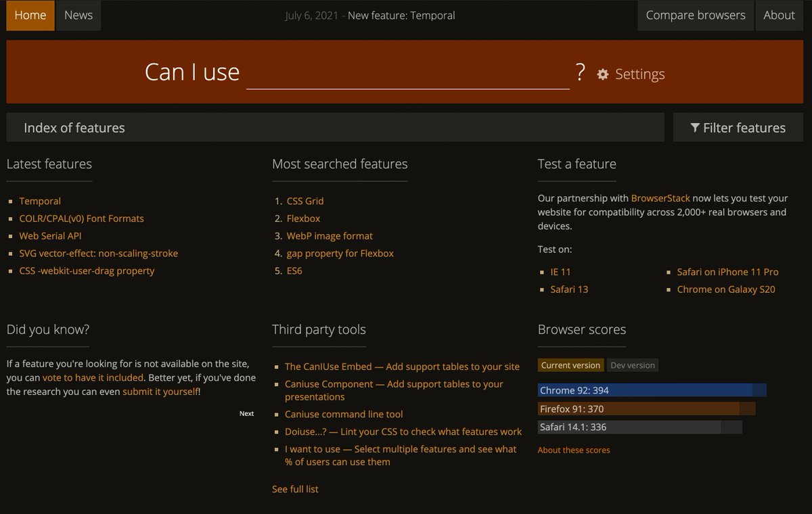Visit the BrowserStack link

660,198
